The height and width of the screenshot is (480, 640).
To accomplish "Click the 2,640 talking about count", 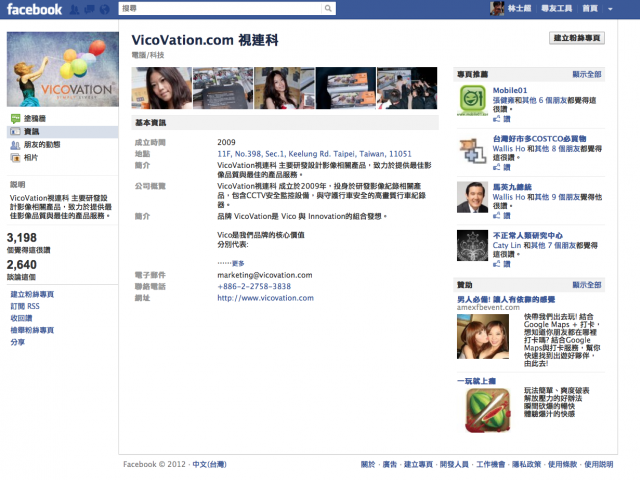I will click(x=22, y=264).
